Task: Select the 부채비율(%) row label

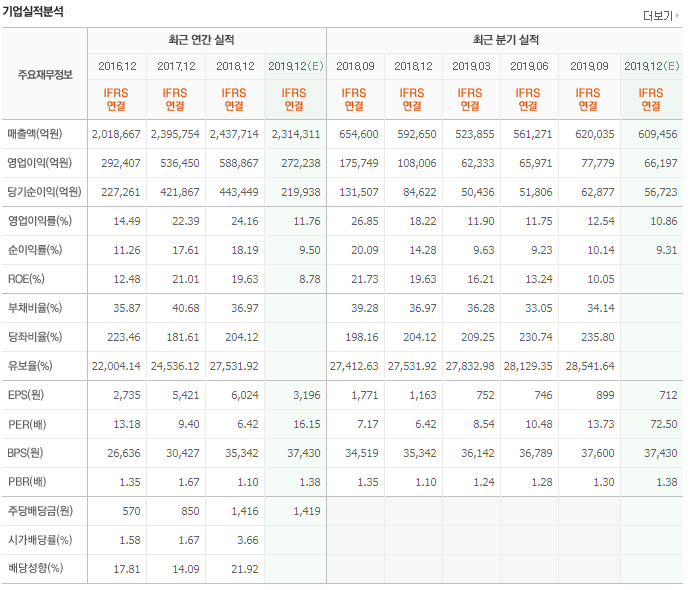Action: (x=35, y=308)
